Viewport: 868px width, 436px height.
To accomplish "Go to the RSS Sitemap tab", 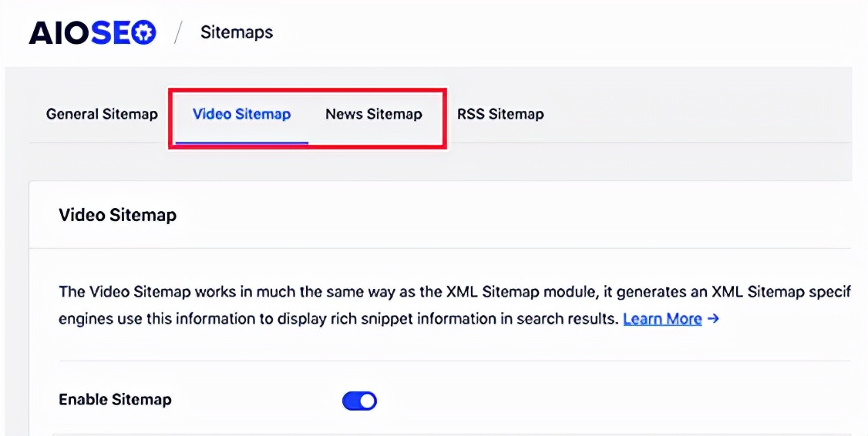I will (x=500, y=114).
